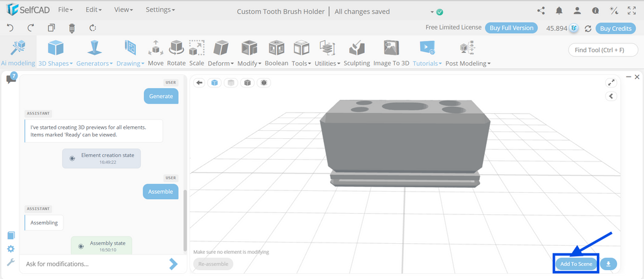Toggle the wireframe view mode icon
The height and width of the screenshot is (279, 644).
coord(231,83)
